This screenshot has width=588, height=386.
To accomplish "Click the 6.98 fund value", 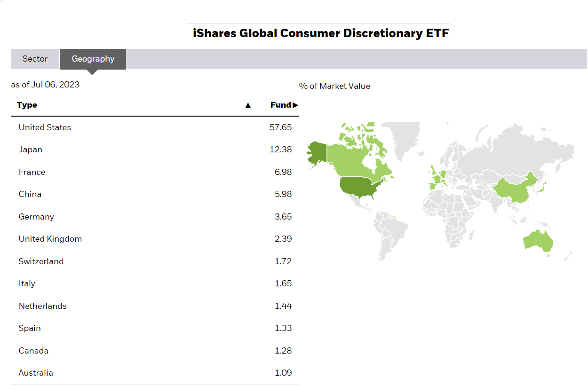I will (283, 172).
